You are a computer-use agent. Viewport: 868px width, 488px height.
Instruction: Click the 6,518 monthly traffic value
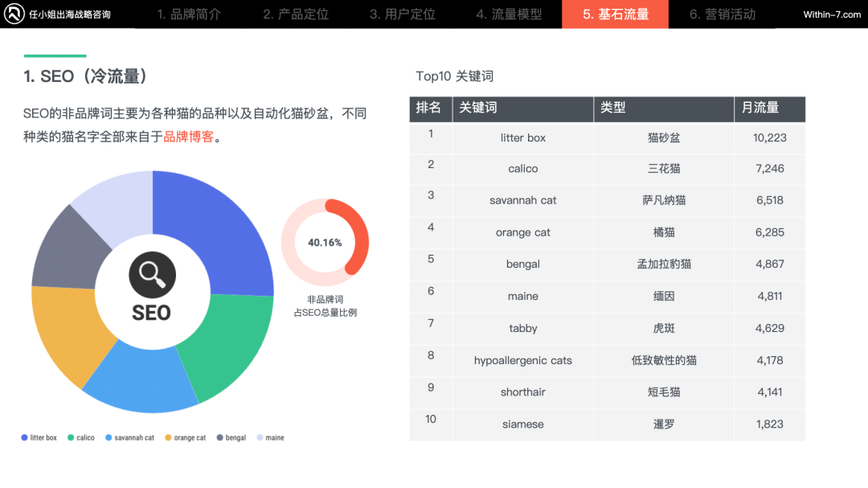pos(770,200)
